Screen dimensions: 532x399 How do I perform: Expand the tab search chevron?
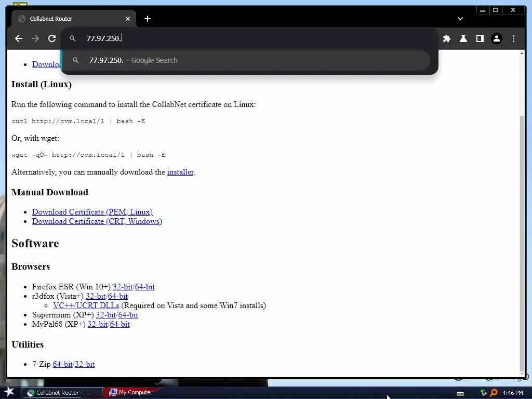[460, 19]
